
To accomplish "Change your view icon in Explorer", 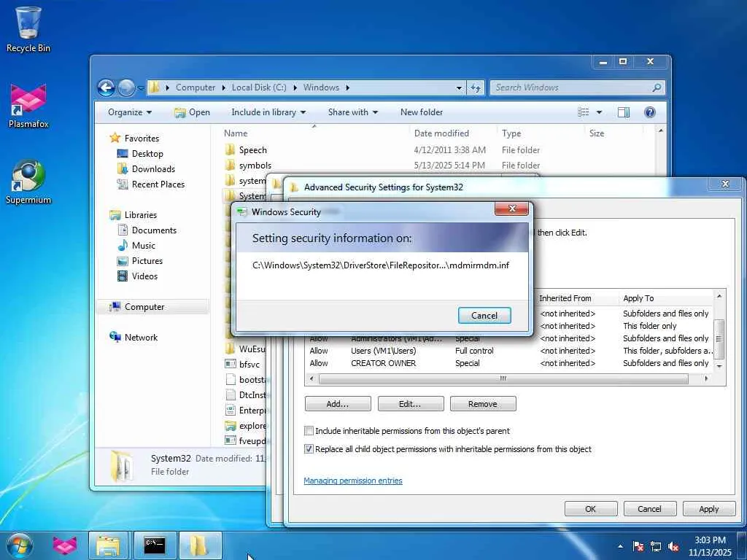I will (x=583, y=112).
